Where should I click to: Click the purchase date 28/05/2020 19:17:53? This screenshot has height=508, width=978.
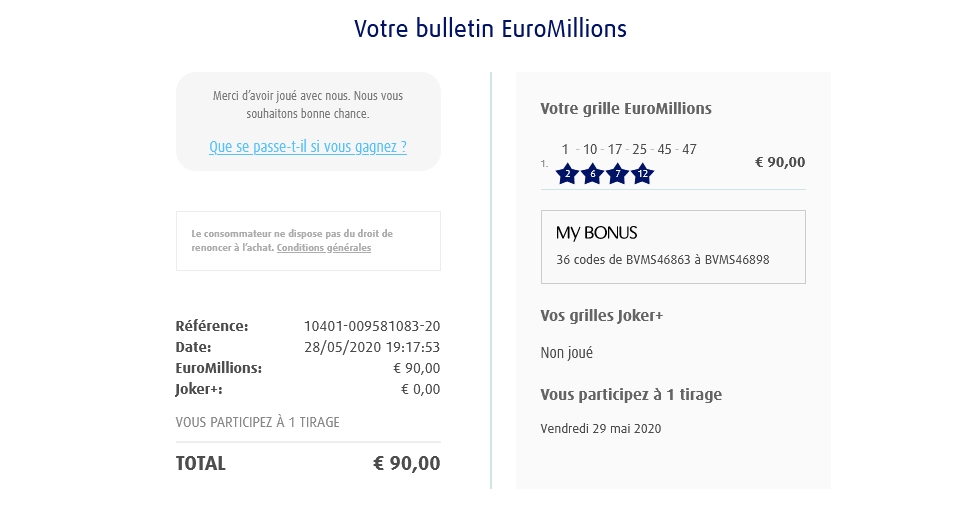372,347
